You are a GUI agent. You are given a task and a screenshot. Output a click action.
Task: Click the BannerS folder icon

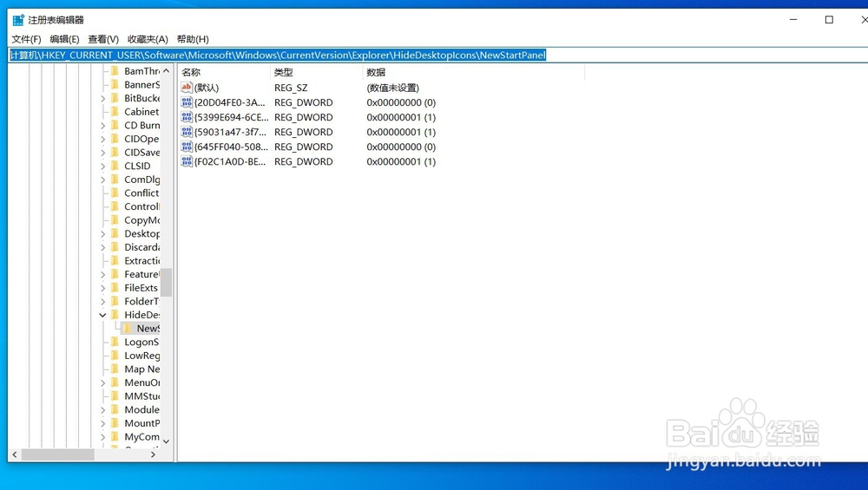coord(115,85)
